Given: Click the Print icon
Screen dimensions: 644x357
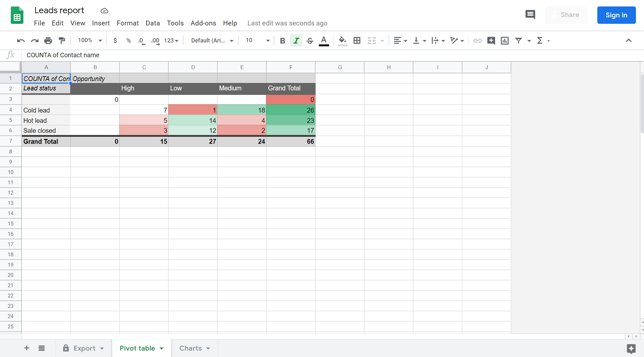Looking at the screenshot, I should tap(48, 41).
